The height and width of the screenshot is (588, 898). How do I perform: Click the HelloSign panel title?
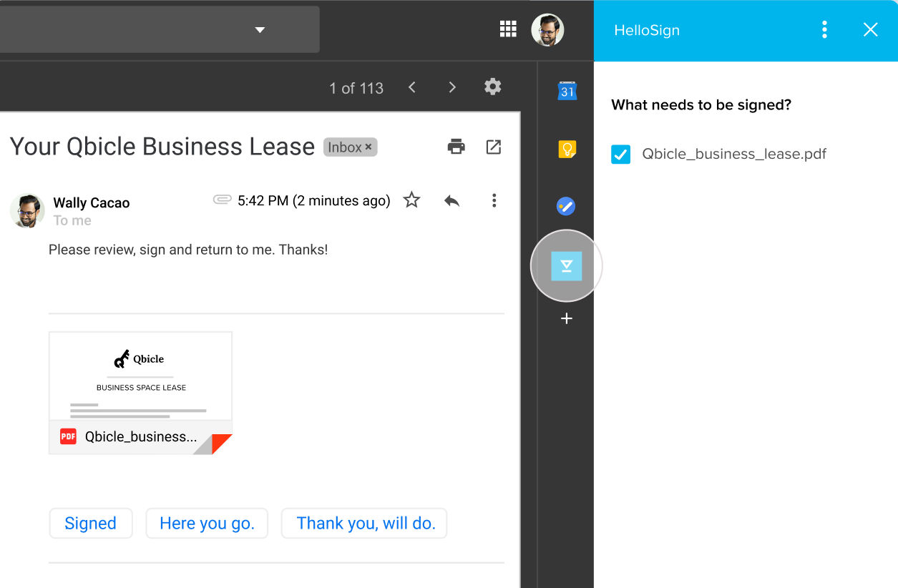647,30
